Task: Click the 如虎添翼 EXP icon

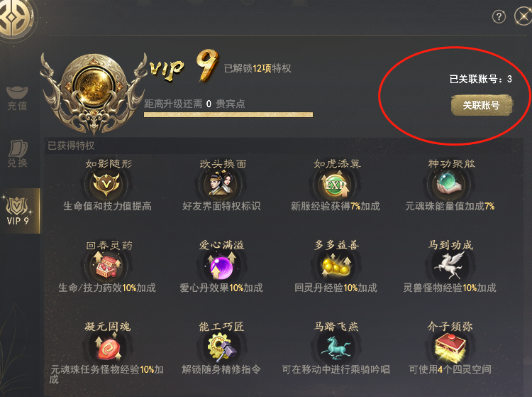Action: pos(336,185)
